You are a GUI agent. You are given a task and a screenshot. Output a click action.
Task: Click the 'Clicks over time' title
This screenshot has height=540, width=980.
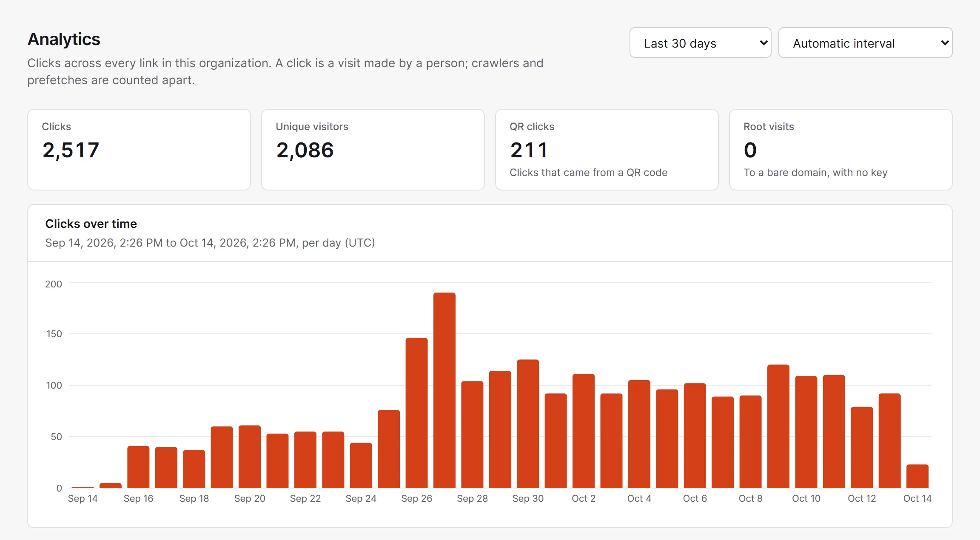[91, 224]
